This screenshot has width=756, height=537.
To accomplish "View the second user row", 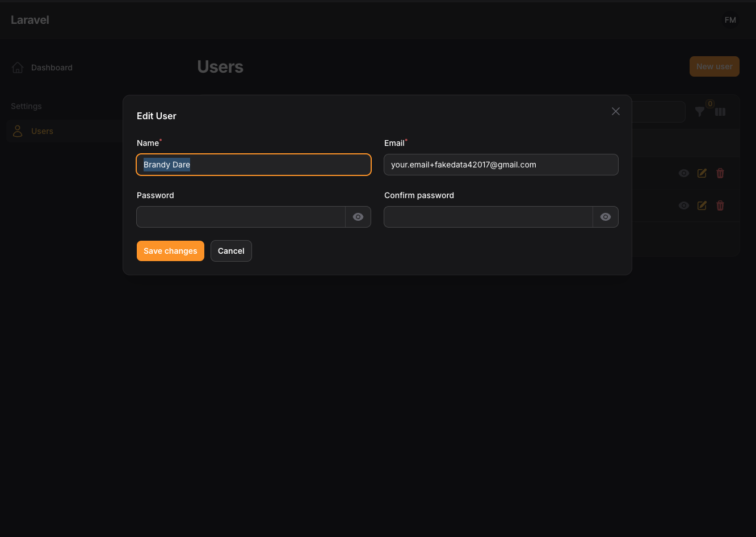I will [x=684, y=205].
